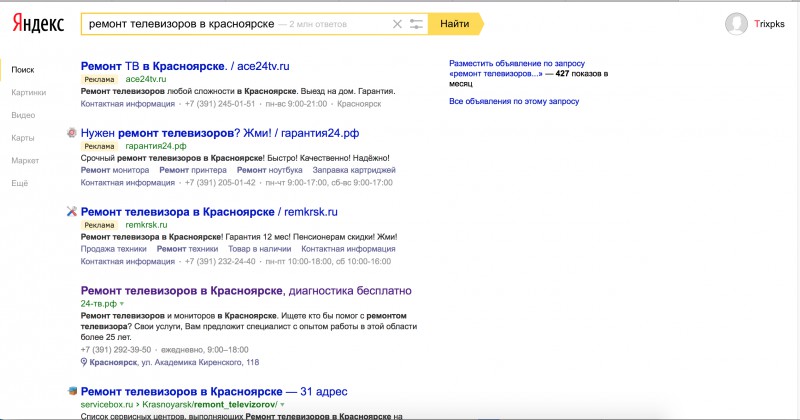
Task: Click phone number +7 (391) 205-01-42
Action: (x=220, y=182)
